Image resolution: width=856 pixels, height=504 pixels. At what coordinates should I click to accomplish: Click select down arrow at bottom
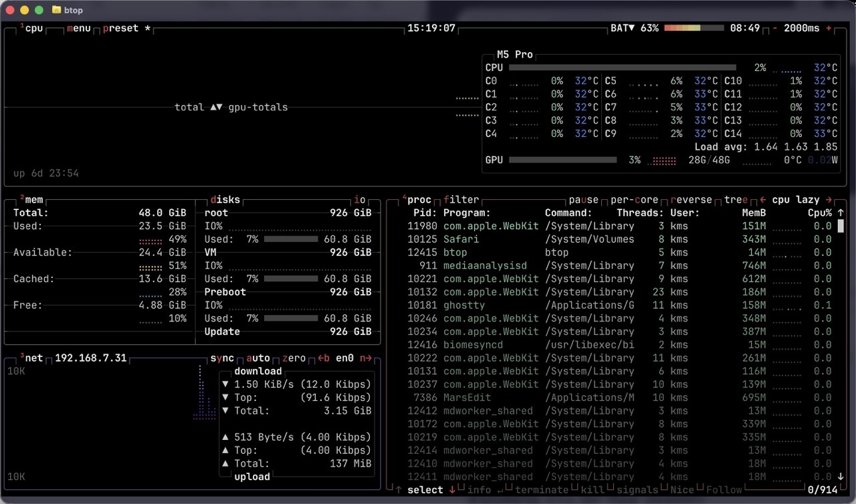click(x=452, y=490)
